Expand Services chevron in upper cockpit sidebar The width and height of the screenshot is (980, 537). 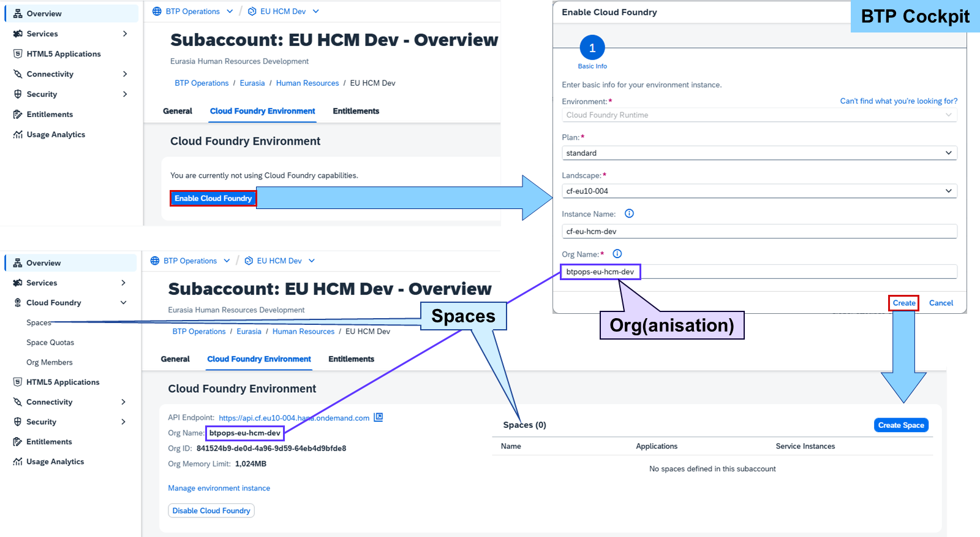tap(125, 34)
